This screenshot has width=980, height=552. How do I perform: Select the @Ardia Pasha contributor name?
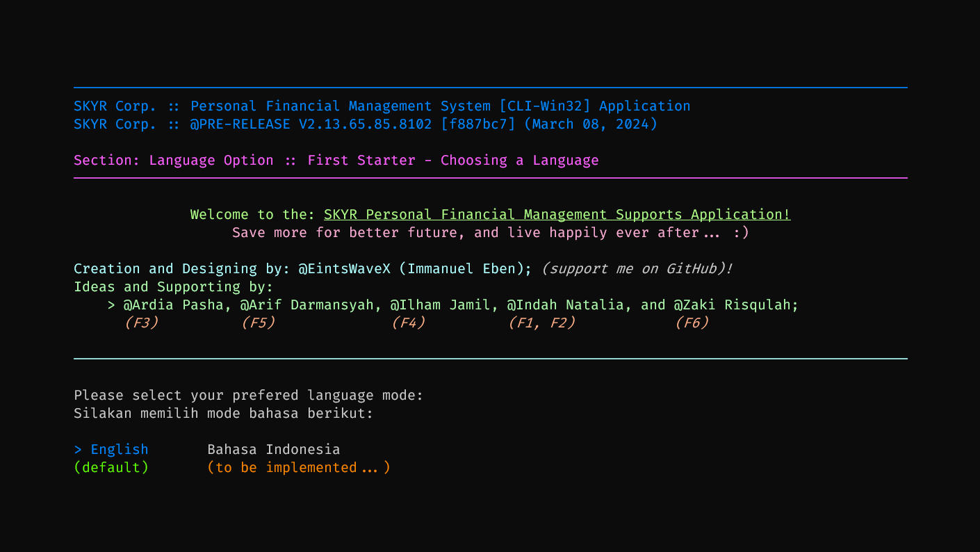(x=174, y=305)
